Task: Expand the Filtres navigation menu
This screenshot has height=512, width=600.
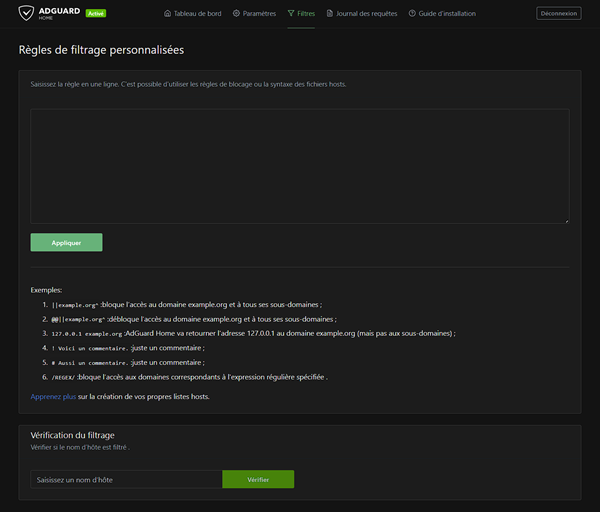Action: coord(306,14)
